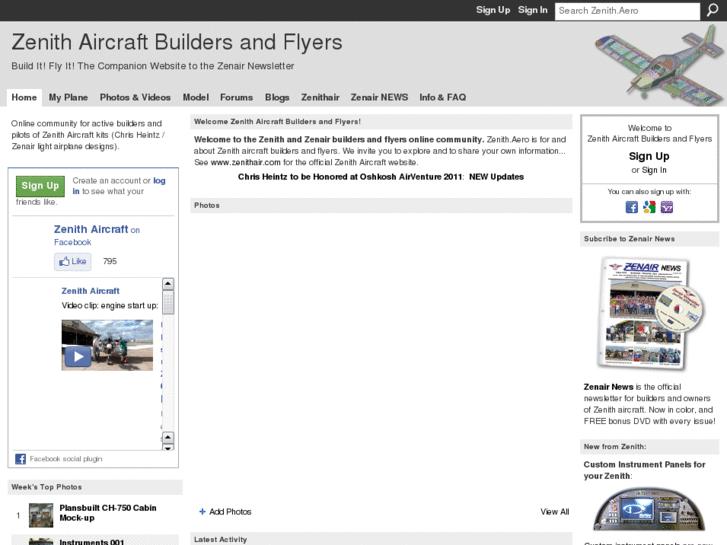Click Sign Up in the top bar
Image resolution: width=727 pixels, height=545 pixels.
[x=493, y=10]
